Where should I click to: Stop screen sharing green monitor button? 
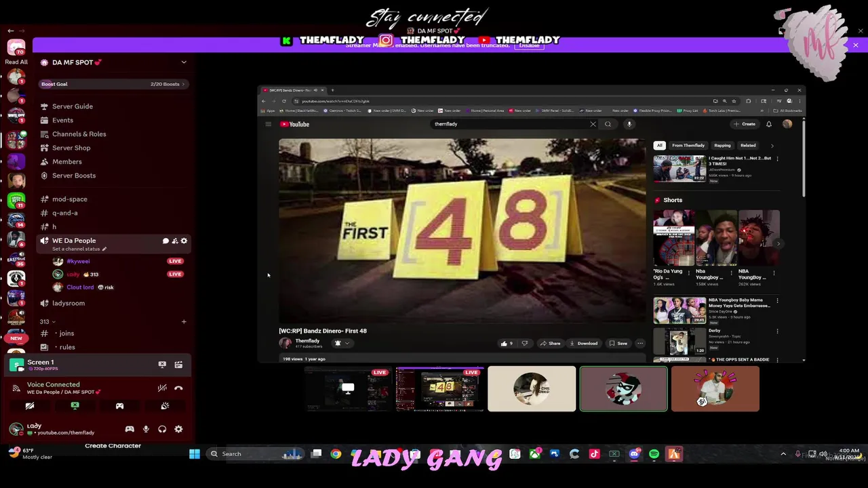click(75, 406)
